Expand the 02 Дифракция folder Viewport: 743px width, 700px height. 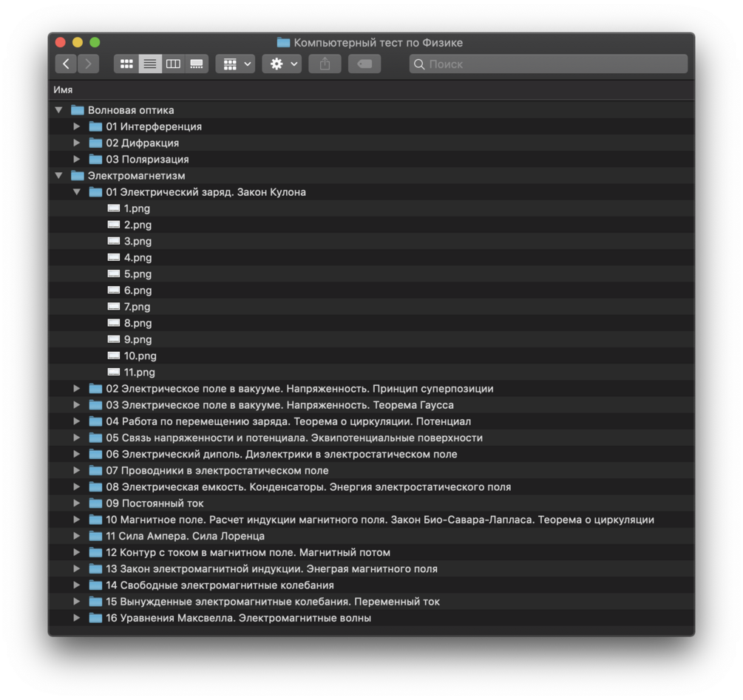[x=76, y=143]
